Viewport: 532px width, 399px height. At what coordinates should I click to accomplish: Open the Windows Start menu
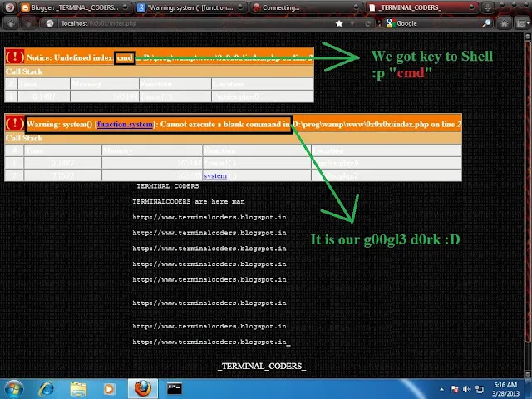coord(14,389)
